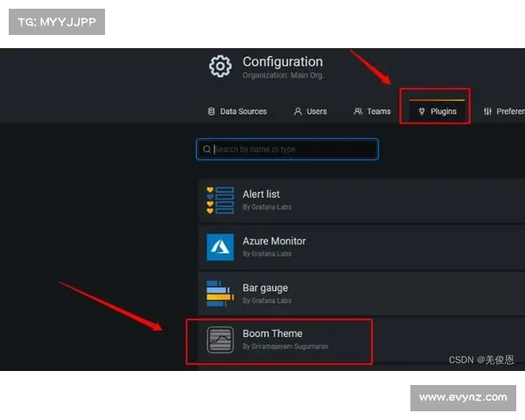Click the Preferences sliders icon
525x420 pixels.
pyautogui.click(x=487, y=111)
